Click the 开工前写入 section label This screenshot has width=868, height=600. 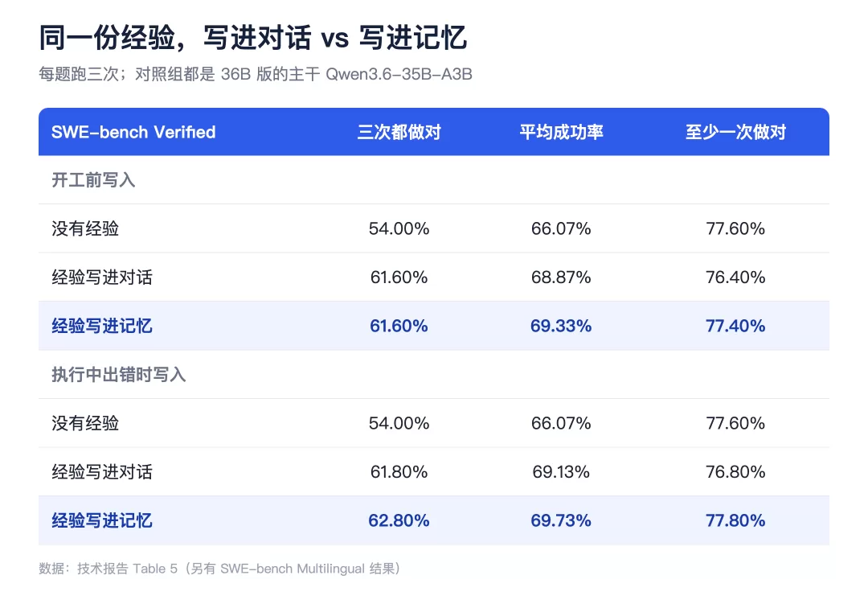click(x=93, y=180)
